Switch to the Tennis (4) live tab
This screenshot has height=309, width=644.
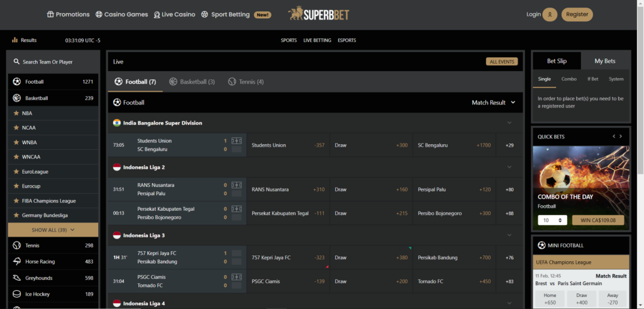pyautogui.click(x=246, y=82)
